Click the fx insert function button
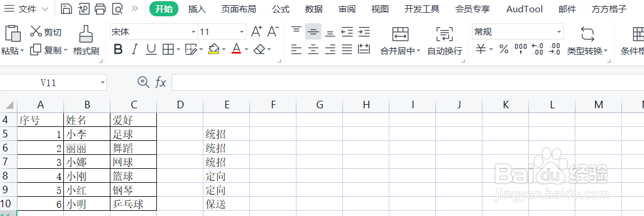Viewport: 644px width, 216px height. tap(160, 82)
